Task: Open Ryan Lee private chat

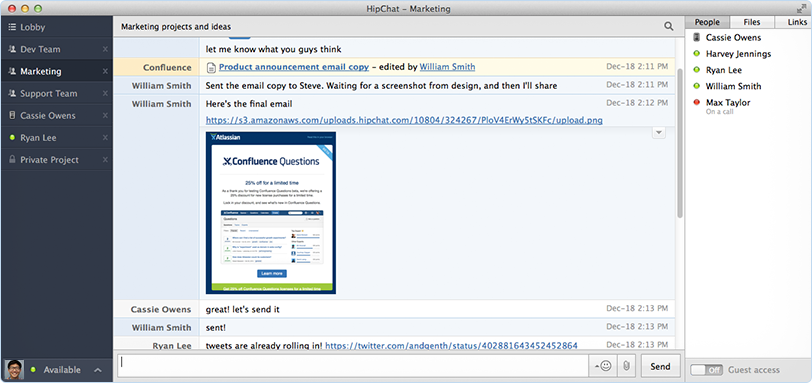Action: (x=56, y=138)
